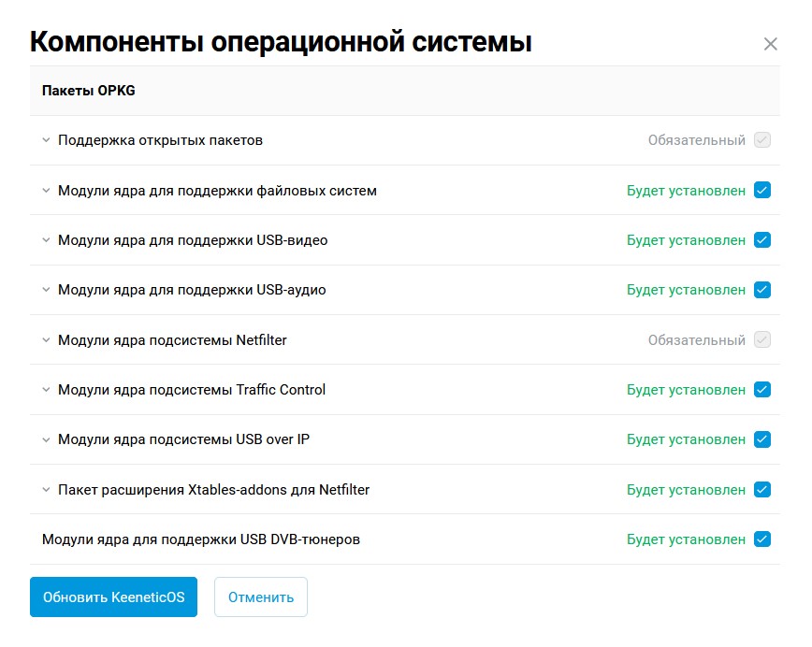Click label Поддержка открытых пакетов

(x=161, y=140)
